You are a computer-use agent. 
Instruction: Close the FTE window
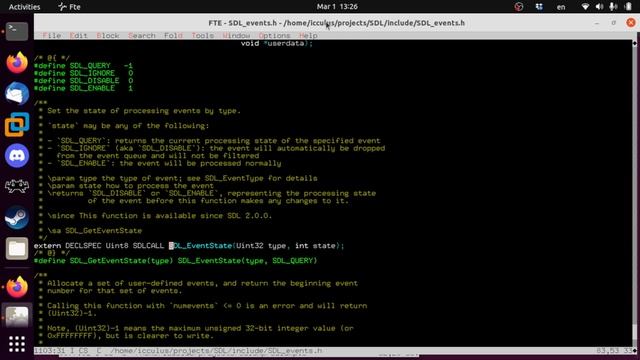click(x=631, y=22)
